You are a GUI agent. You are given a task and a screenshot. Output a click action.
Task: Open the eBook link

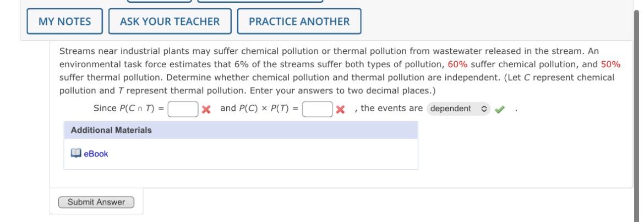click(96, 154)
